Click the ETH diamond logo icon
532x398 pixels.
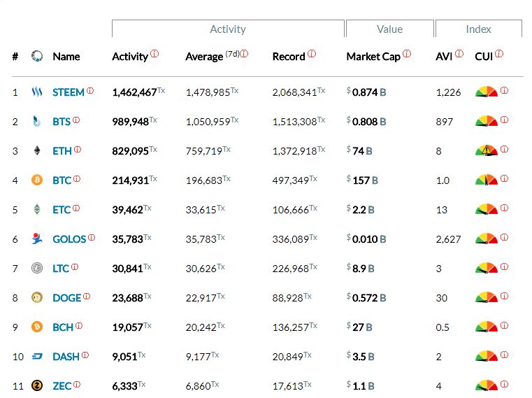click(x=37, y=150)
